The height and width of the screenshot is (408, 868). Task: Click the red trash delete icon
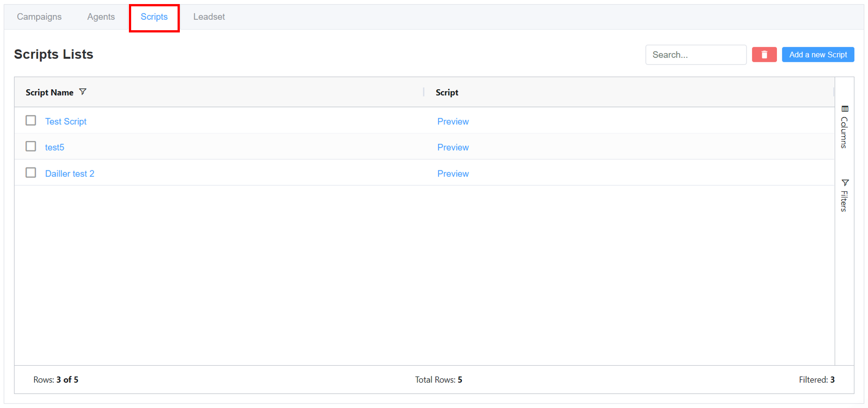coord(764,55)
